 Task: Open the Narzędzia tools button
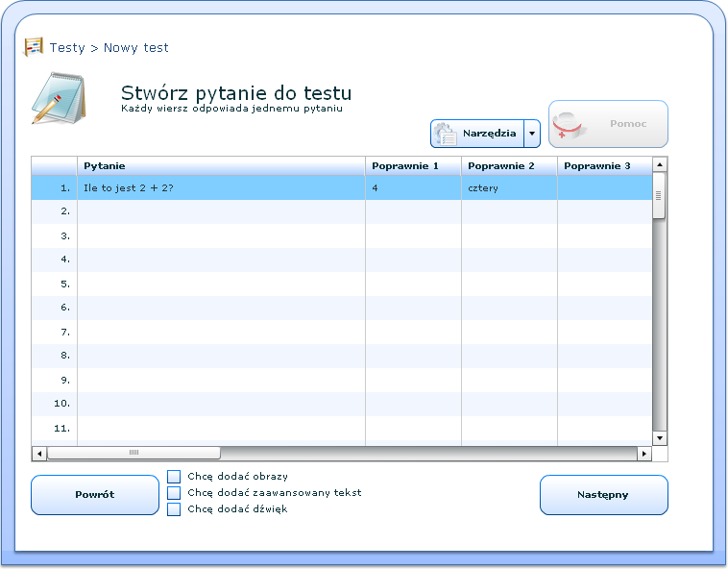click(x=477, y=134)
